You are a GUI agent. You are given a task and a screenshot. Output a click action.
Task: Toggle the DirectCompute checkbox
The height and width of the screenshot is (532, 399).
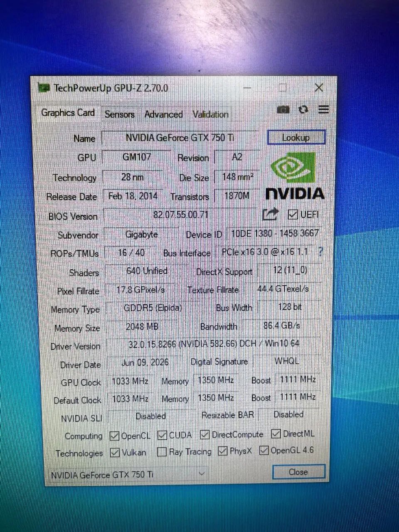coord(204,435)
